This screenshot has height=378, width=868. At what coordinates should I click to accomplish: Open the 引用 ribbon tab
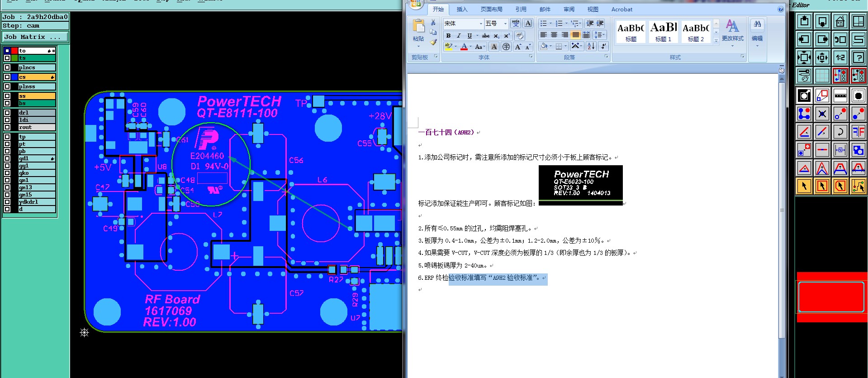[521, 9]
